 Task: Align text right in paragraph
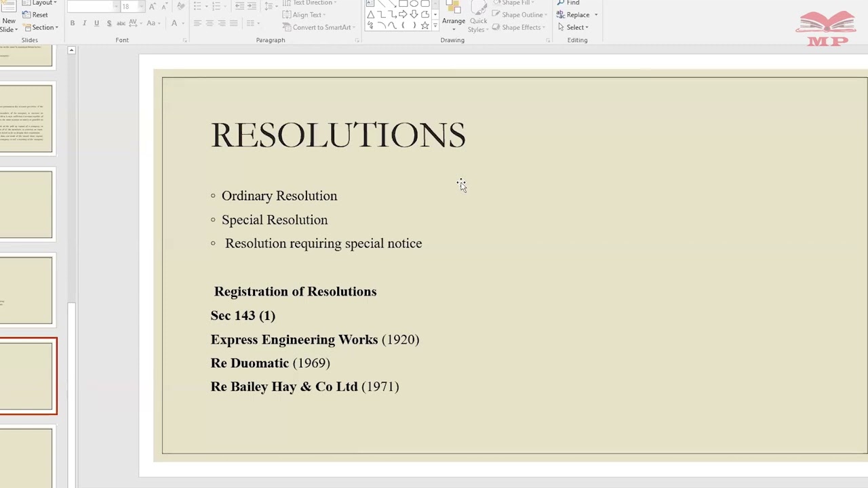pyautogui.click(x=222, y=23)
